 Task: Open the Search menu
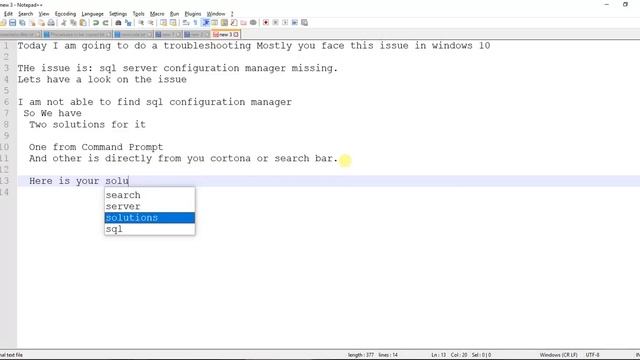coord(25,14)
